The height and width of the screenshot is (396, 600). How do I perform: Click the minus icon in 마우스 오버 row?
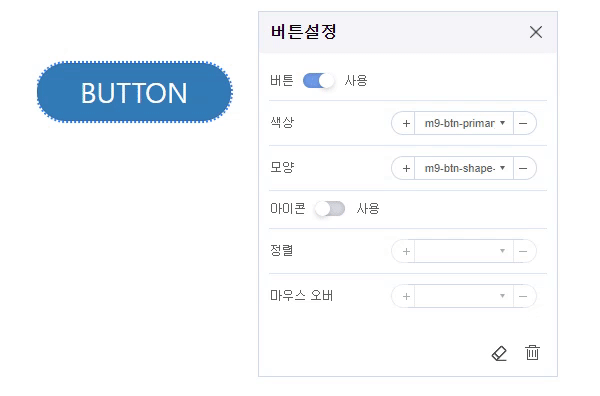point(523,296)
